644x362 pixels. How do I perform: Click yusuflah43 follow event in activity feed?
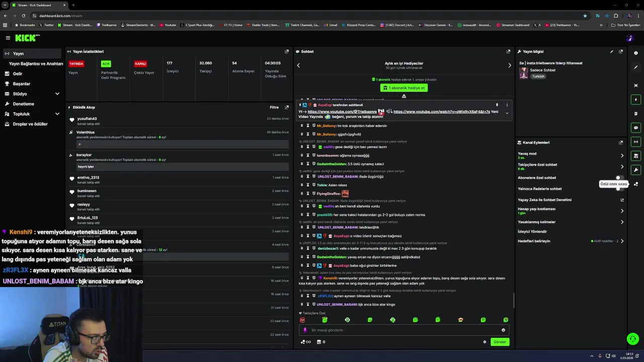[180, 121]
